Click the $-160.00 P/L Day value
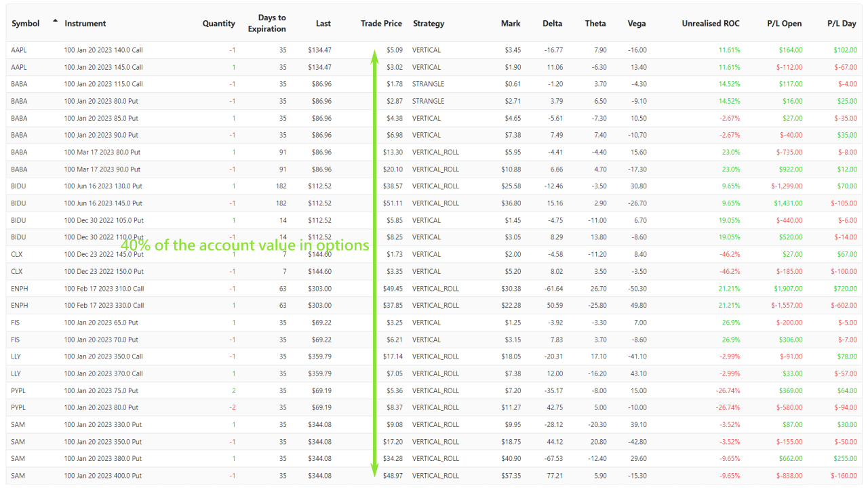This screenshot has height=488, width=868. point(844,476)
